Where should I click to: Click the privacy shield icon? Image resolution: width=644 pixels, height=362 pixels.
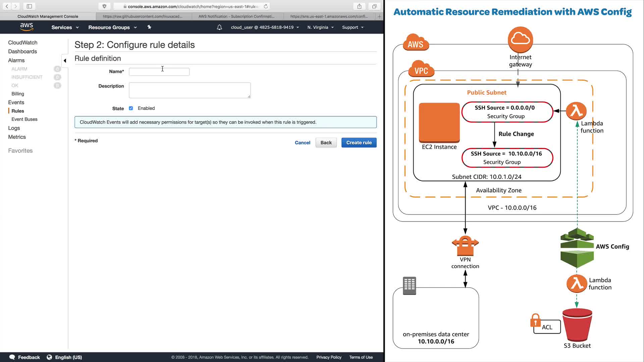click(x=104, y=6)
